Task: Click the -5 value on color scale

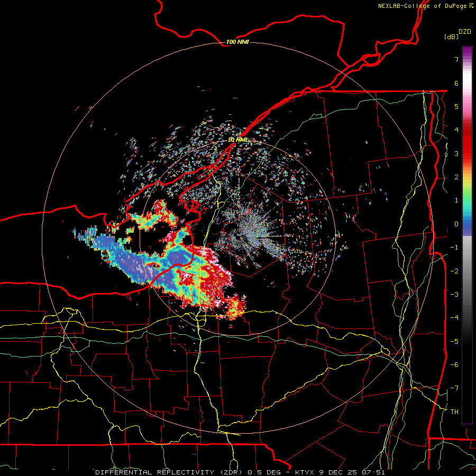Action: (454, 342)
